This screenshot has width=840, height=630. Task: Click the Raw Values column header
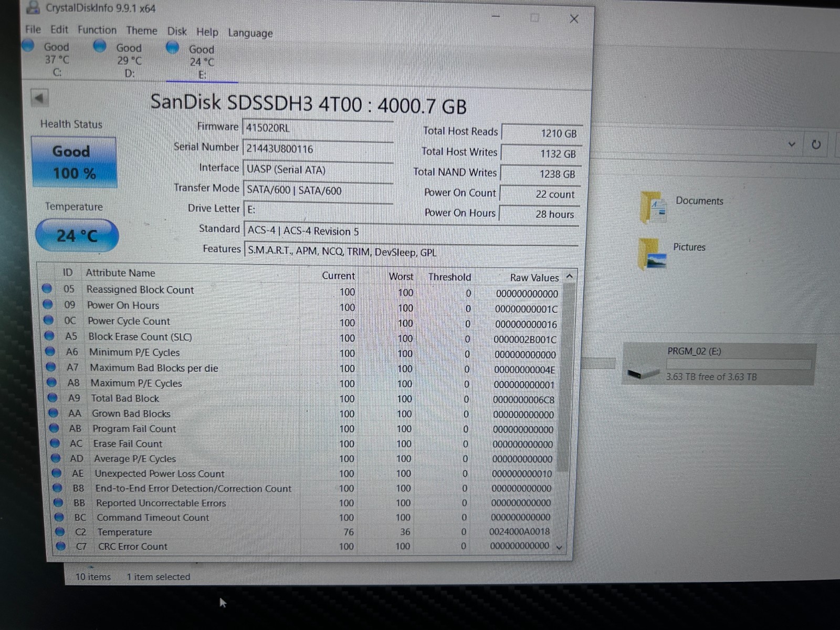[x=534, y=278]
